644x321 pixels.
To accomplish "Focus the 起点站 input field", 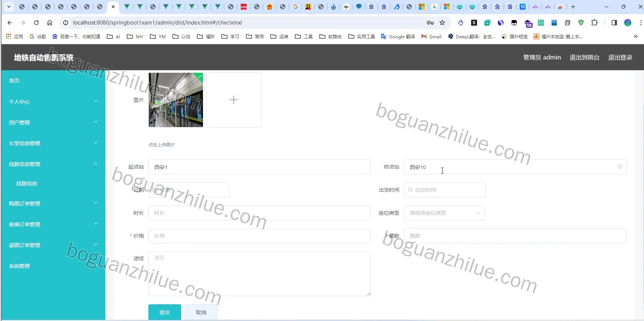I will 260,167.
